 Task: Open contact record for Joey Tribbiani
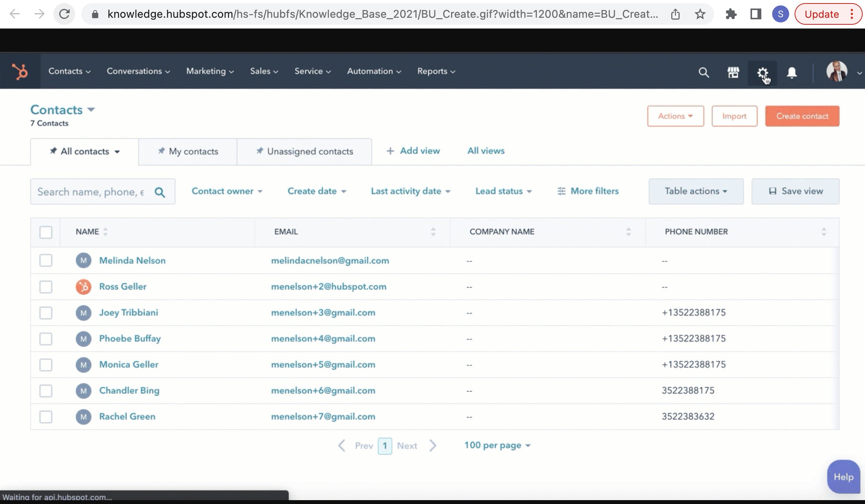pyautogui.click(x=128, y=313)
